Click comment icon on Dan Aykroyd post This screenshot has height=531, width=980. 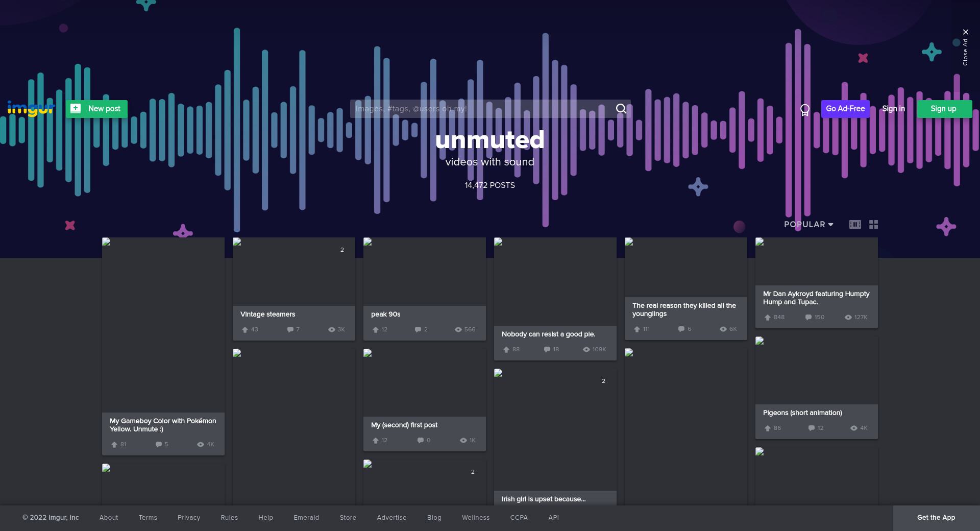(808, 318)
